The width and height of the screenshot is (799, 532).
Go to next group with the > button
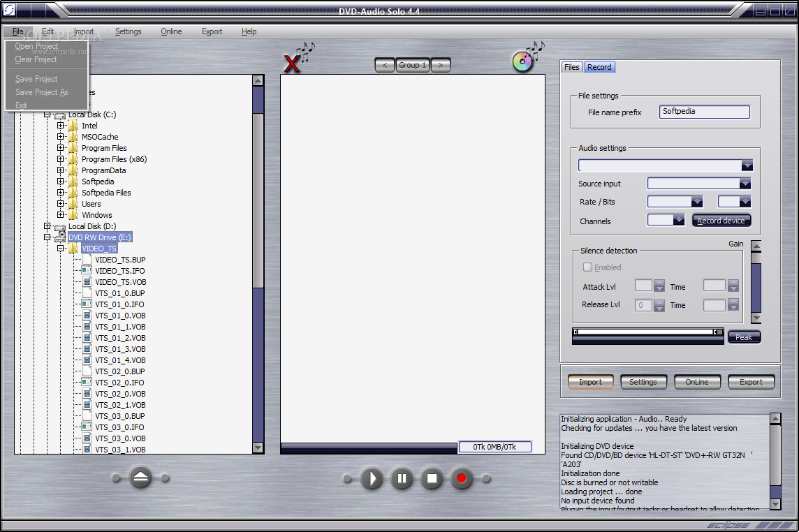point(441,65)
